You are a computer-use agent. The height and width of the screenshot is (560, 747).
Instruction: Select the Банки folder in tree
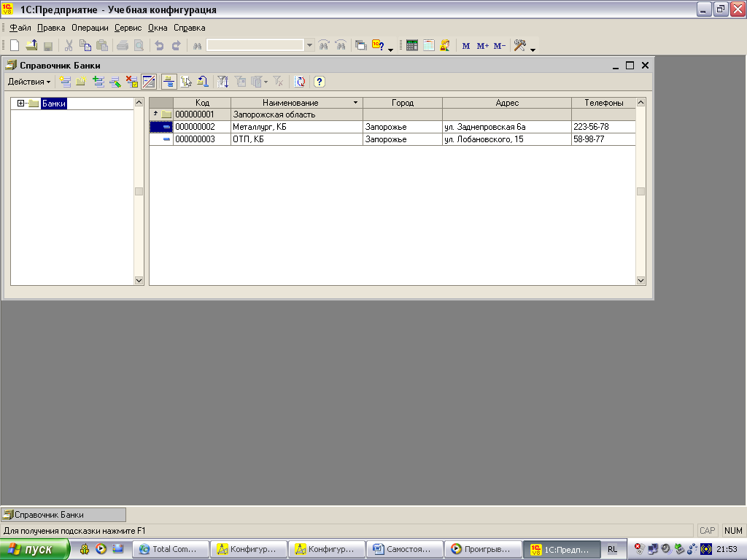53,104
